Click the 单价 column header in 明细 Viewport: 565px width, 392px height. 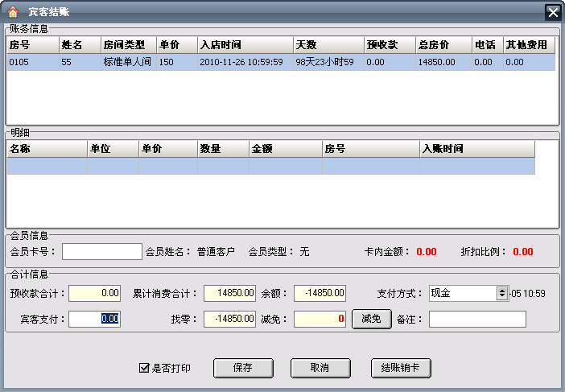click(168, 149)
